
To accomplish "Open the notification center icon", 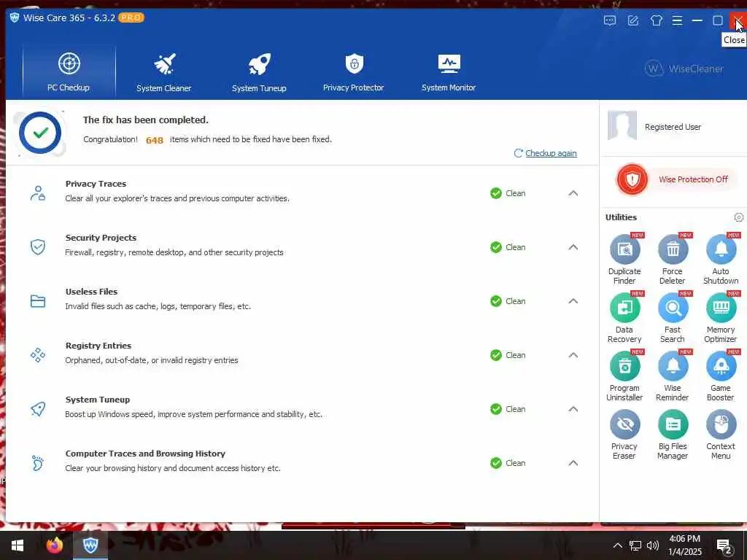I will pos(724,547).
